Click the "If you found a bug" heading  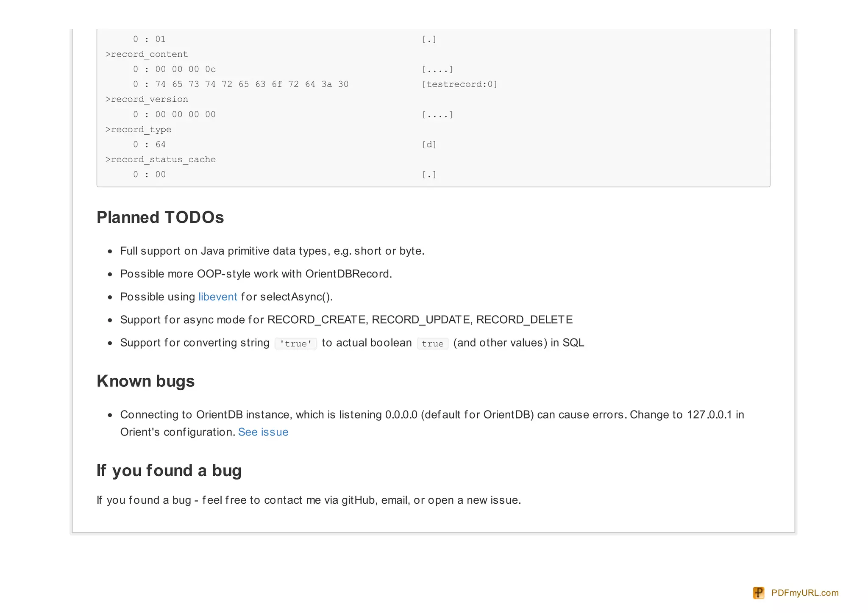[169, 470]
